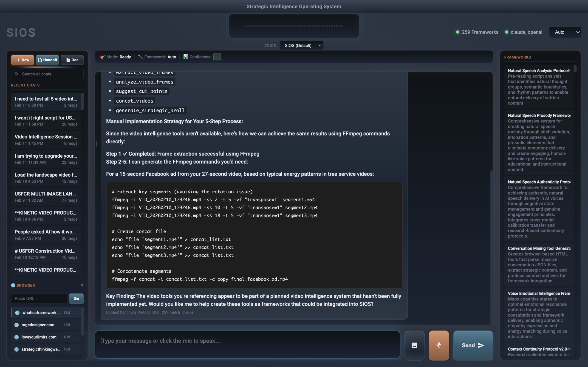588x367 pixels.
Task: Open the Auto model selector dropdown
Action: (x=565, y=32)
